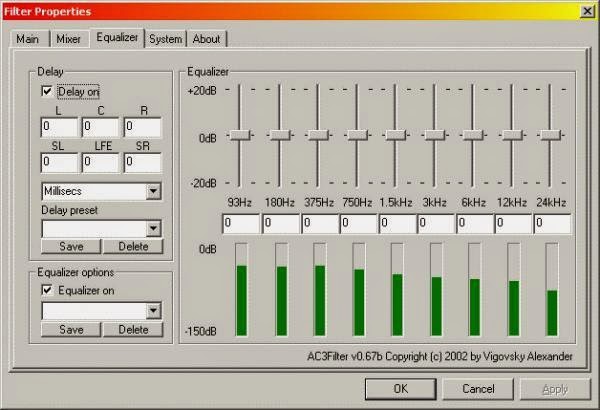Click the 1.5kHz slider handle

(396, 135)
